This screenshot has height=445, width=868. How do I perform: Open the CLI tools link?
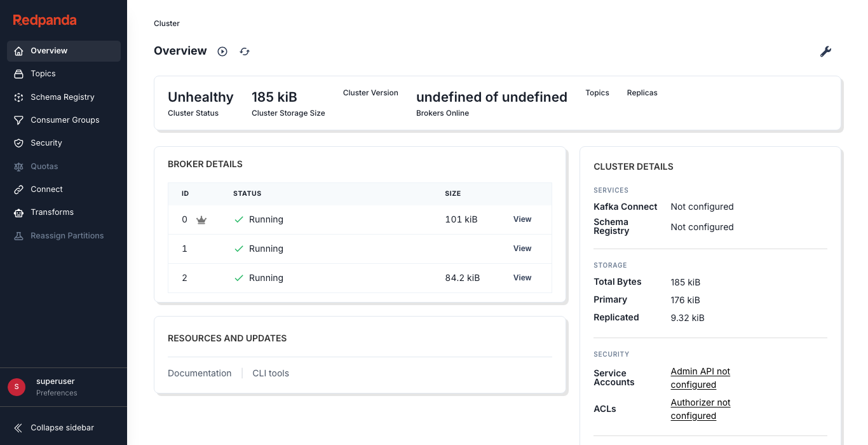coord(271,373)
